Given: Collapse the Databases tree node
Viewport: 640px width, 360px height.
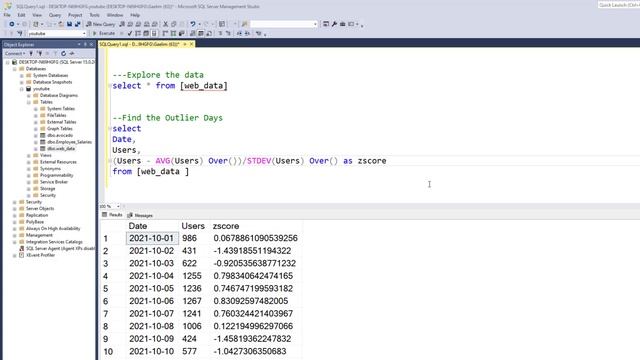Looking at the screenshot, I should coord(15,69).
